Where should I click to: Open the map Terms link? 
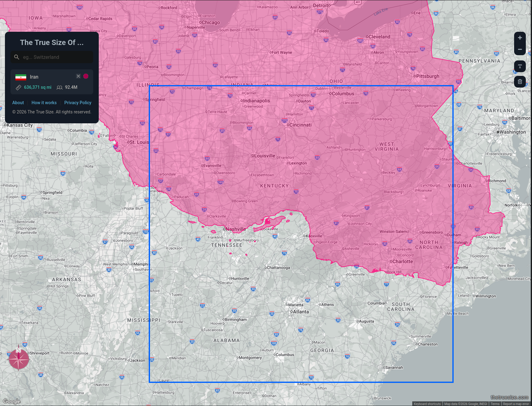(495, 404)
